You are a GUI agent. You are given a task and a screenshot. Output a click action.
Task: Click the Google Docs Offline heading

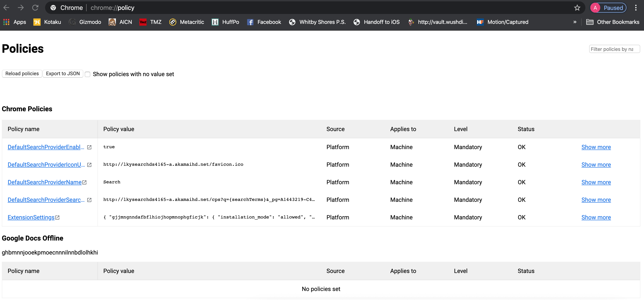pyautogui.click(x=32, y=238)
